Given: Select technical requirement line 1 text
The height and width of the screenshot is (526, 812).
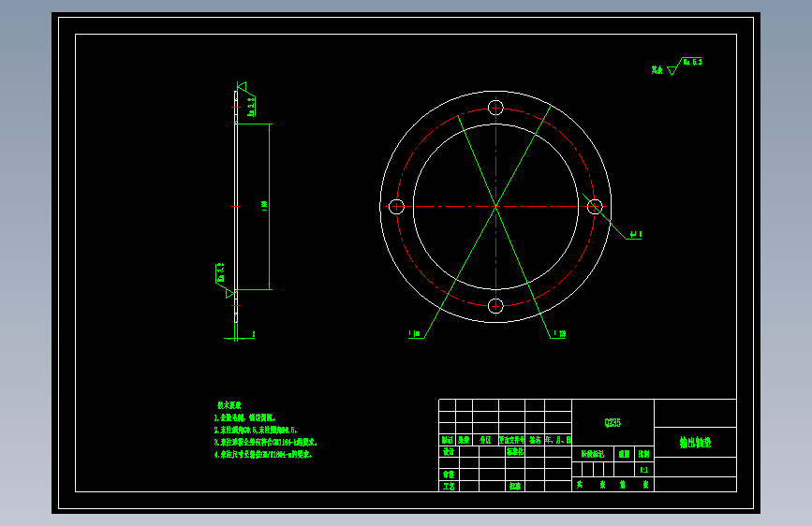Looking at the screenshot, I should click(244, 417).
